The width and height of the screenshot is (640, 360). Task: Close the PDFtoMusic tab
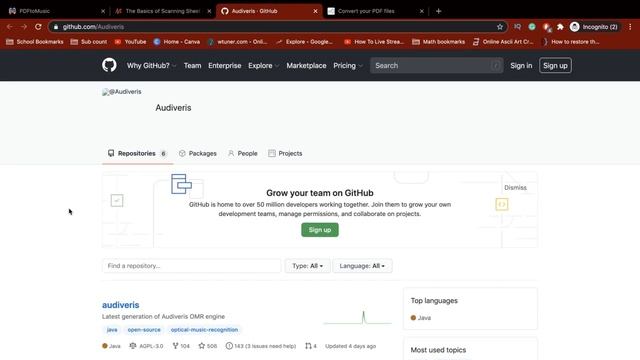(103, 11)
